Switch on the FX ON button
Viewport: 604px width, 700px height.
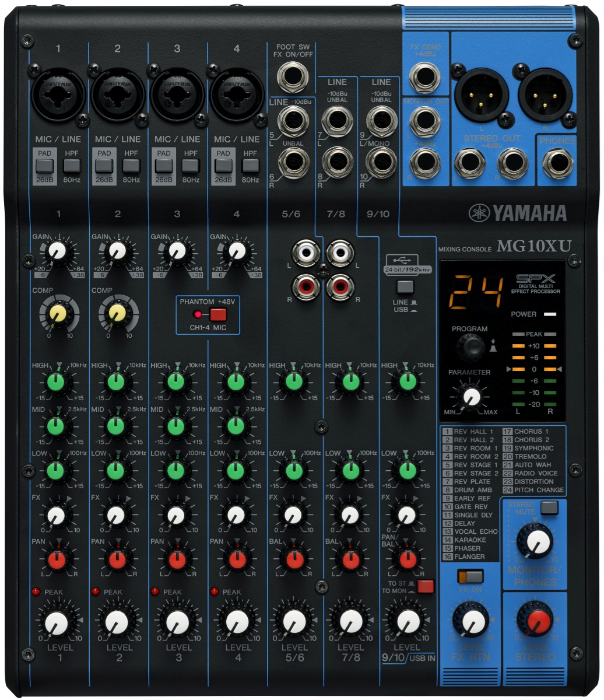pos(470,577)
